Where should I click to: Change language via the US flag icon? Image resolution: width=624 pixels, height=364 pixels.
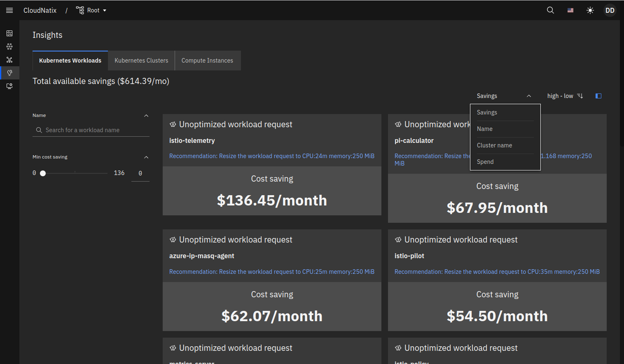pyautogui.click(x=570, y=10)
